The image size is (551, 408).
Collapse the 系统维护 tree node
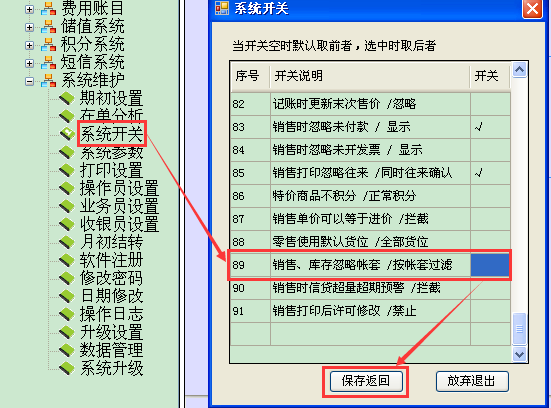[x=30, y=82]
